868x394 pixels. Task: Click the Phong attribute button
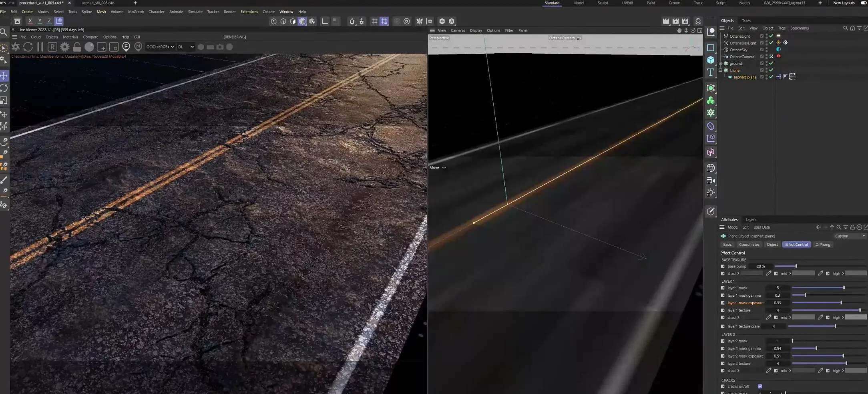[x=823, y=244]
